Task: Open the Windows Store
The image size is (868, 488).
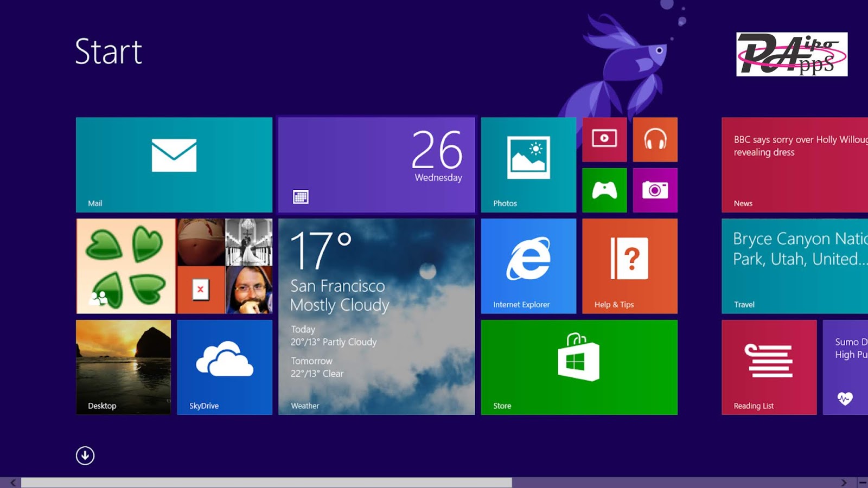Action: pyautogui.click(x=578, y=367)
